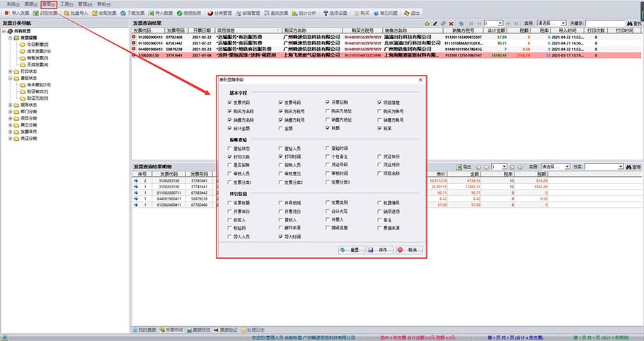Open the 查看 menu in the menu bar

coord(48,4)
